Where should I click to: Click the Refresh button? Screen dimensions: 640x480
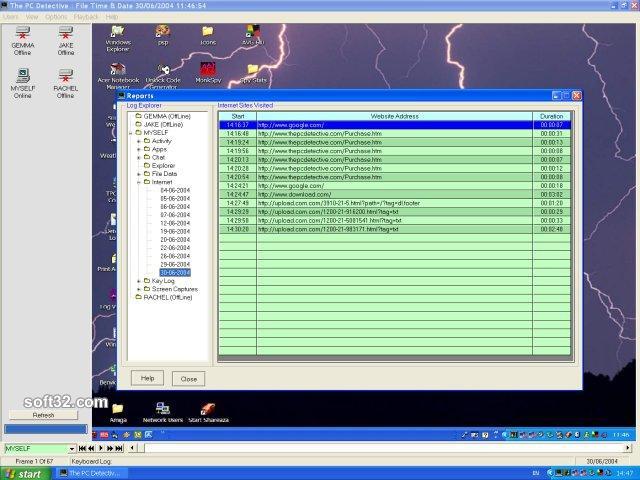click(43, 415)
